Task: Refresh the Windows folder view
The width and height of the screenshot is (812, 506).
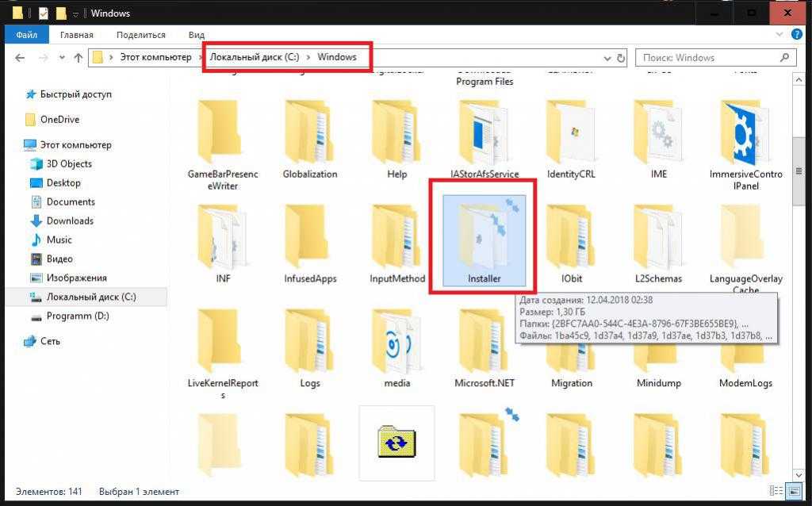Action: coord(620,57)
